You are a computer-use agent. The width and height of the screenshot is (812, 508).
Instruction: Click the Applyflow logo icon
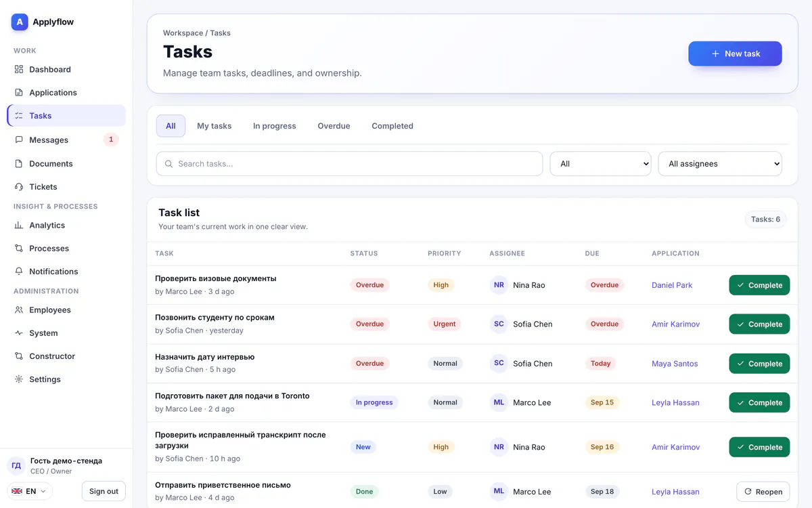[20, 22]
